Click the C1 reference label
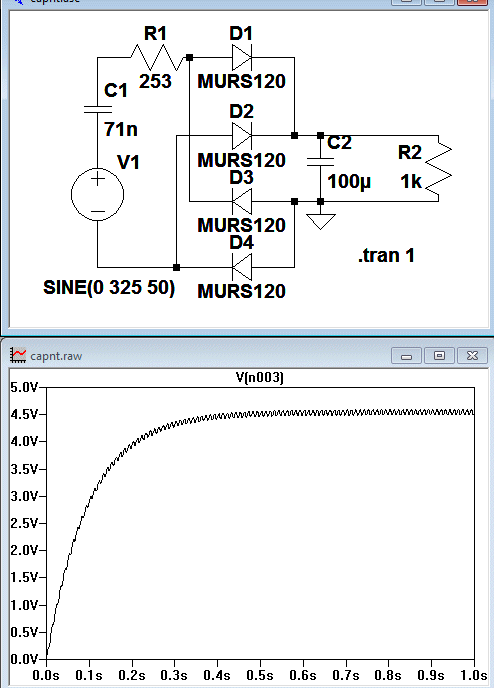 (115, 90)
